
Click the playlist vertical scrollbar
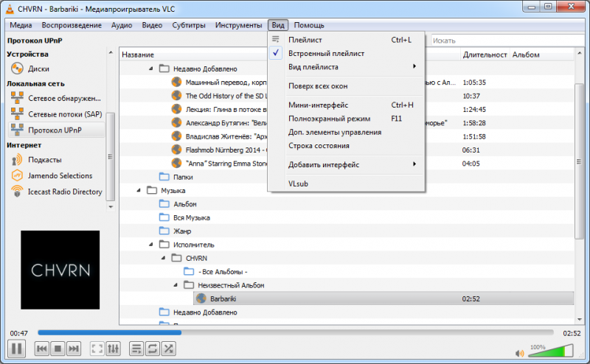[x=579, y=161]
